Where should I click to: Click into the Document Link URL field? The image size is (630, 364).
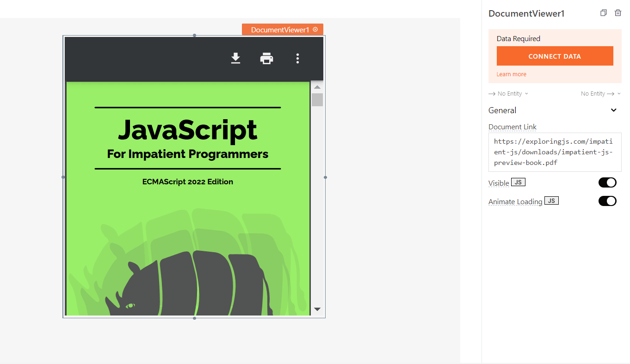(x=555, y=152)
